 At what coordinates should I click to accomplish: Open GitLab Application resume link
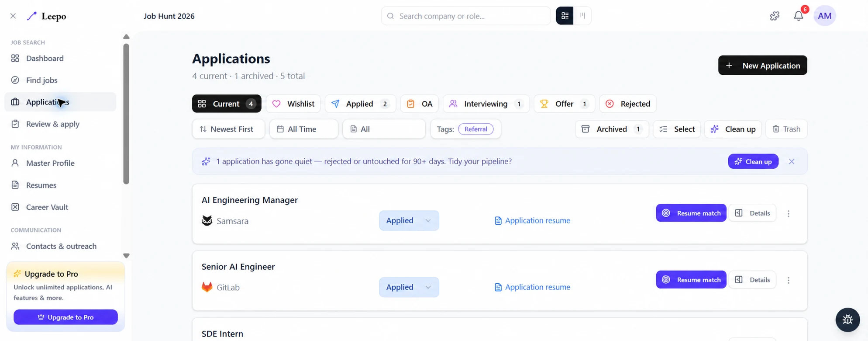(532, 287)
